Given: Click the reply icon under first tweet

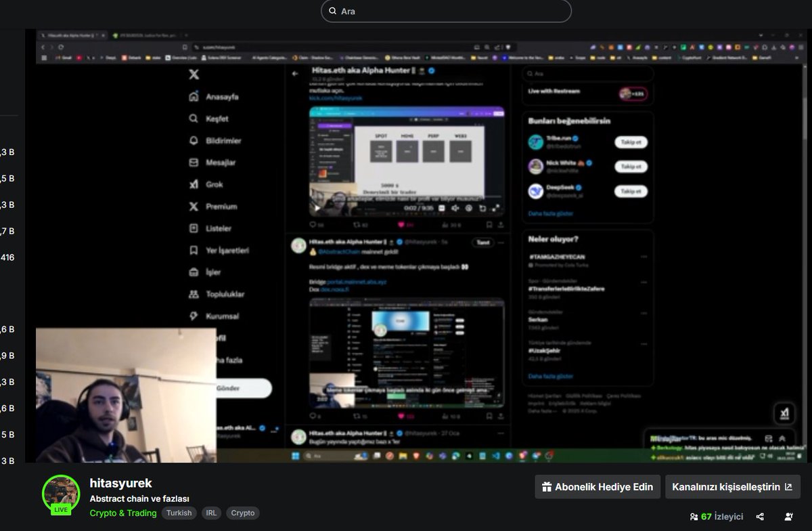Looking at the screenshot, I should click(x=313, y=224).
